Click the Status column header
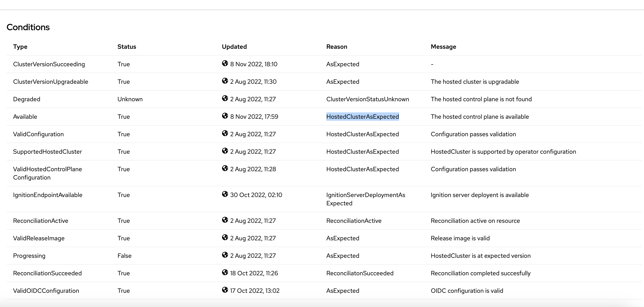This screenshot has width=644, height=307. [127, 47]
